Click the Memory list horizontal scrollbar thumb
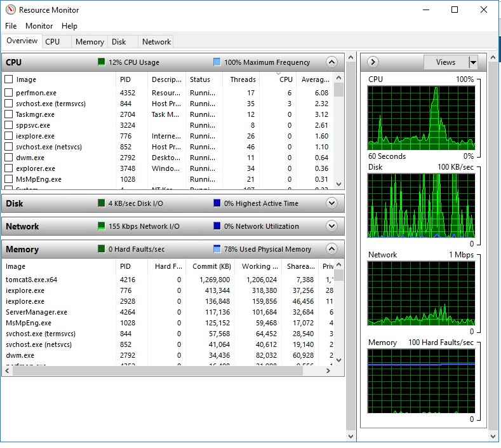The width and height of the screenshot is (501, 448). coord(157,370)
